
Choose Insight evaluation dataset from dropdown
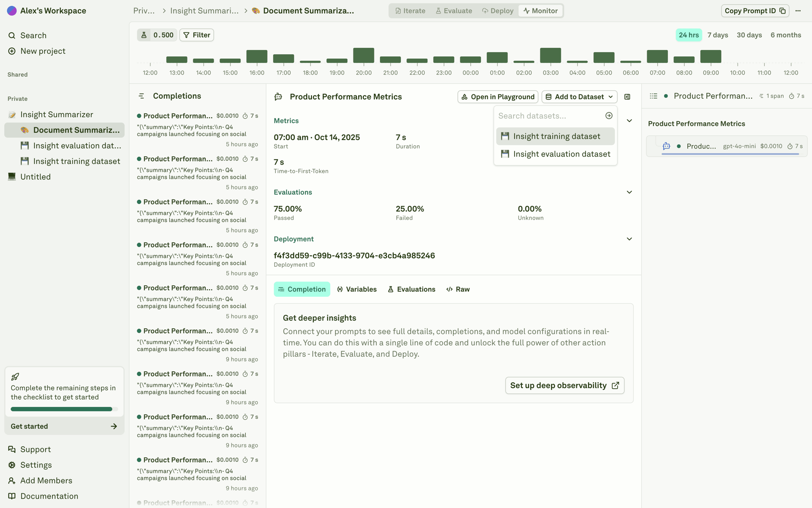pyautogui.click(x=555, y=154)
